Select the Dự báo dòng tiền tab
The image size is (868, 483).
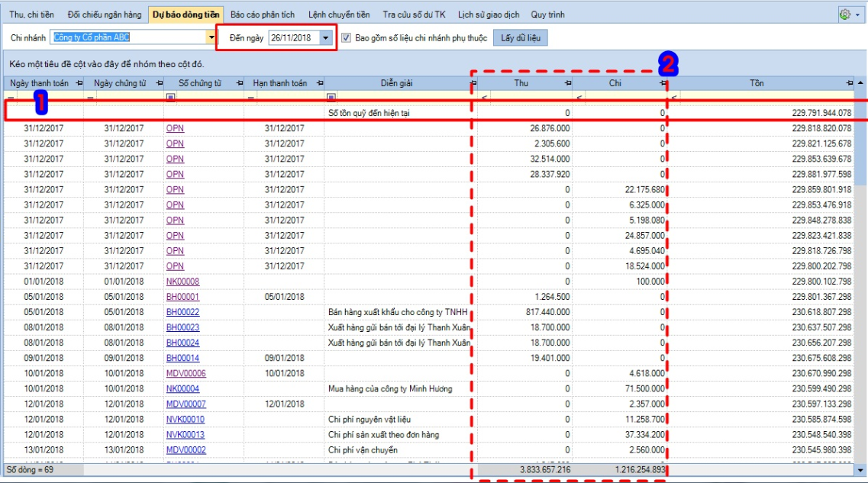[x=186, y=14]
